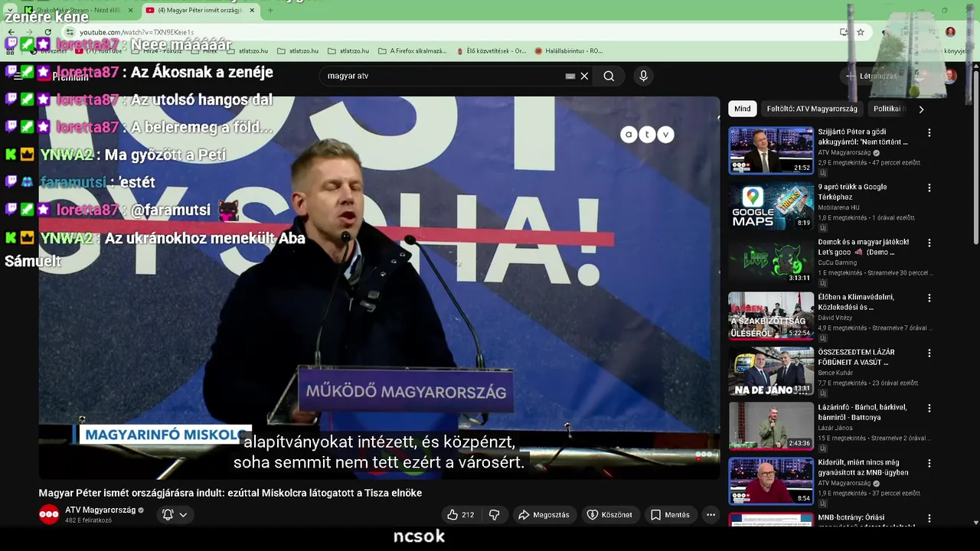Open the A szakbizottság üléséről thumbnail
The image size is (980, 551).
click(x=771, y=316)
